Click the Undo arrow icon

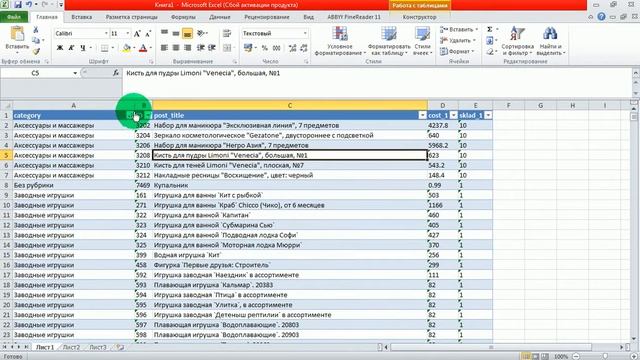coord(29,5)
